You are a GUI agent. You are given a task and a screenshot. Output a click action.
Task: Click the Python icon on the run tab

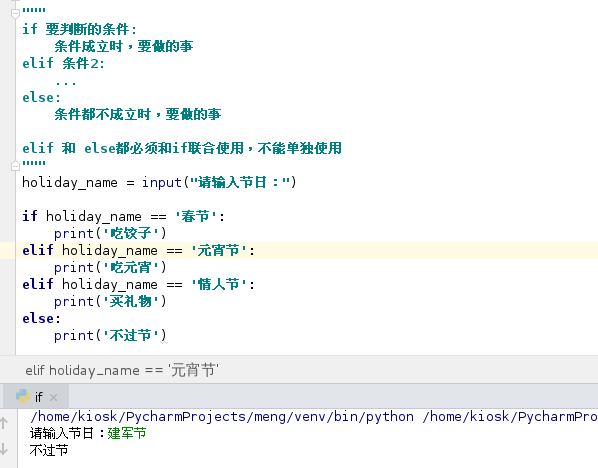pyautogui.click(x=23, y=396)
